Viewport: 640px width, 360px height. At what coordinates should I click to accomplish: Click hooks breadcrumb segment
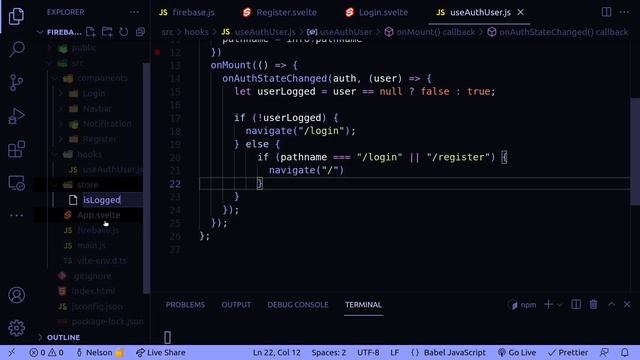point(196,32)
